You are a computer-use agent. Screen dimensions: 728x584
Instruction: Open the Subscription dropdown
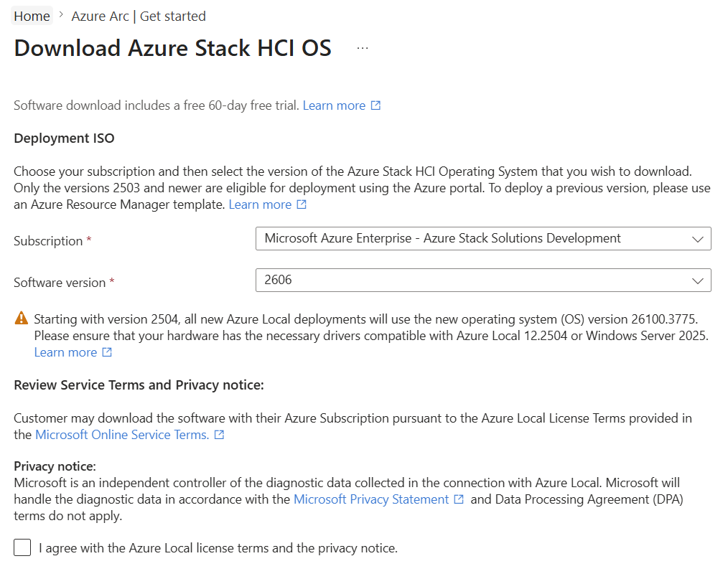(483, 238)
